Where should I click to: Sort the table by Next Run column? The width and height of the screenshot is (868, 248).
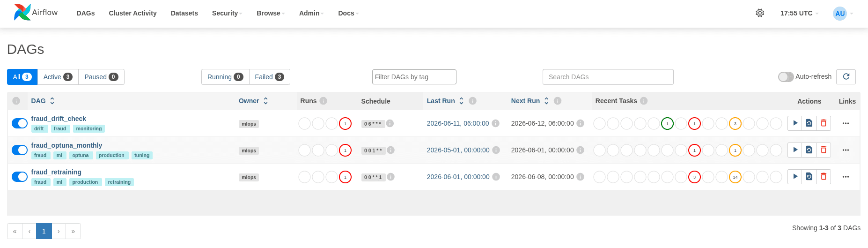[530, 101]
